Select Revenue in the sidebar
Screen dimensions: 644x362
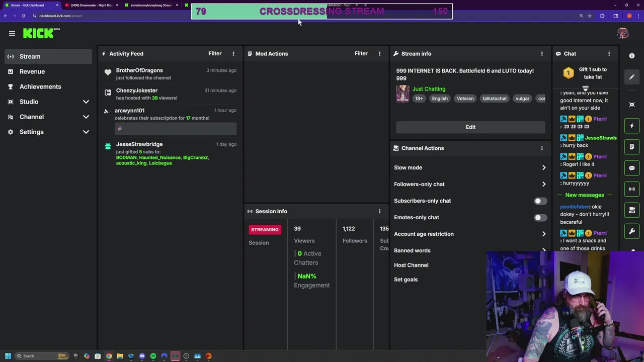pos(48,71)
